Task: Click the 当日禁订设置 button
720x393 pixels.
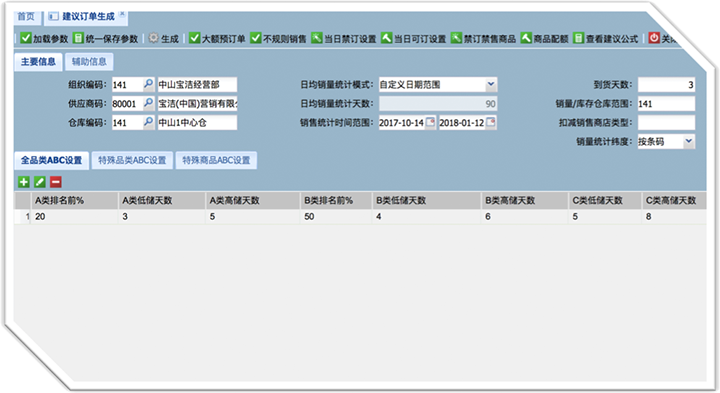Action: click(x=344, y=39)
